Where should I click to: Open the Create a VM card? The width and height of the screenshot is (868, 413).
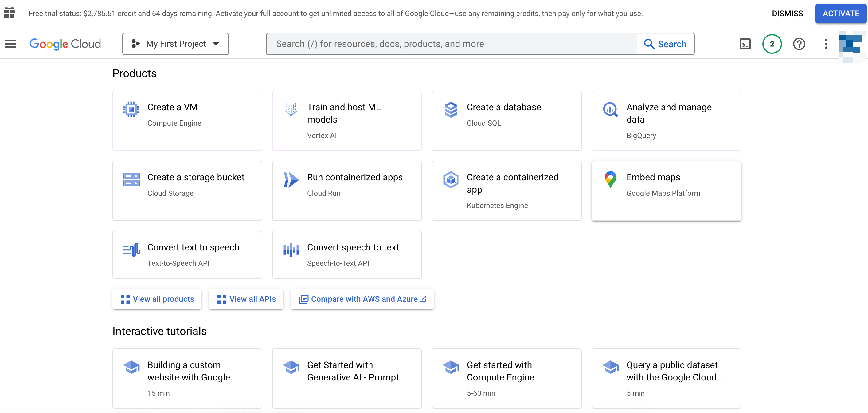point(187,121)
